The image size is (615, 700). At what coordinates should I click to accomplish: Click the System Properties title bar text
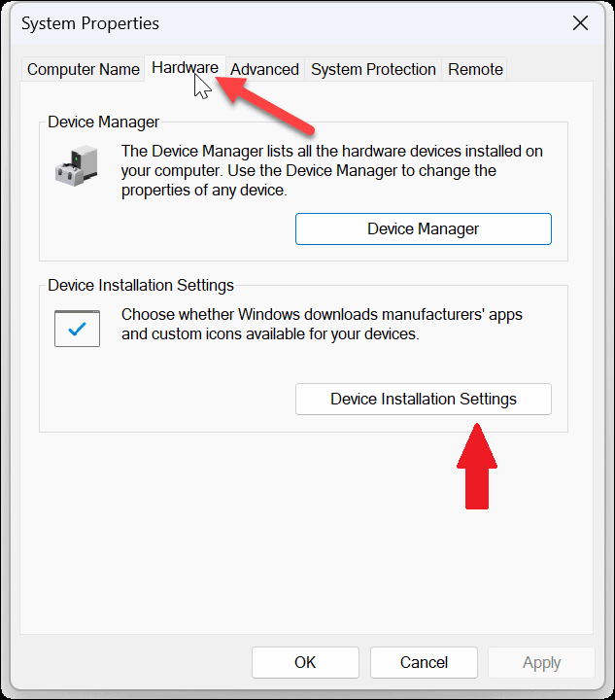coord(90,23)
